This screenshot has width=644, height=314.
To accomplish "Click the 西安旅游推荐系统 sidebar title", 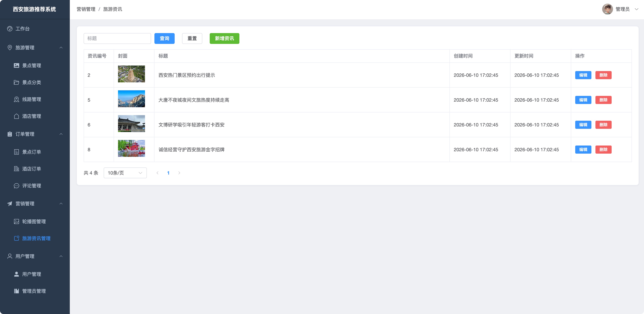I will click(35, 9).
